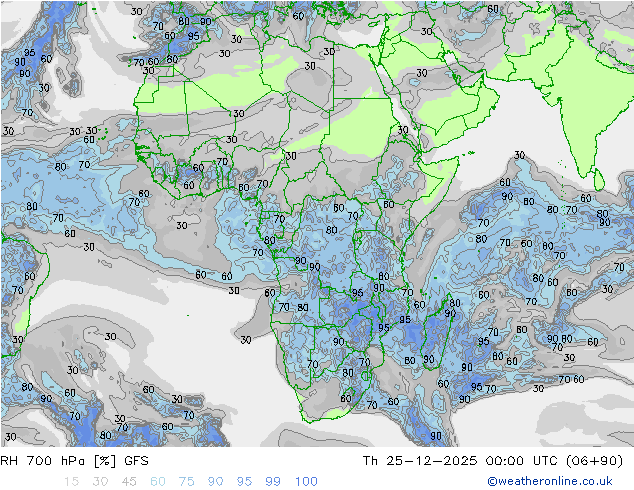Click legend value 99 in color scale
This screenshot has width=634, height=490.
tap(273, 482)
